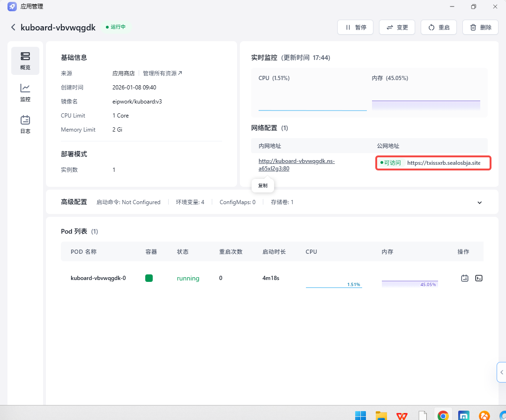The width and height of the screenshot is (506, 420).
Task: Expand the 高级配置 section chevron
Action: click(480, 203)
